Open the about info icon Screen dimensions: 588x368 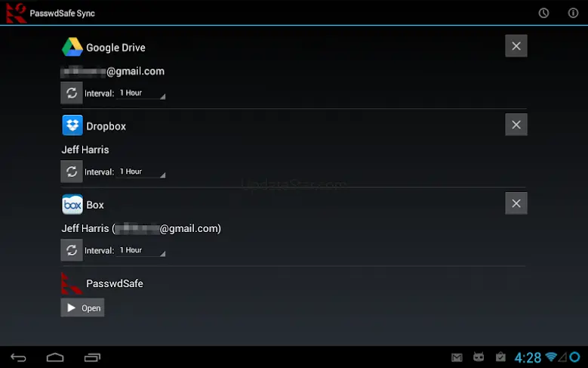tap(573, 13)
